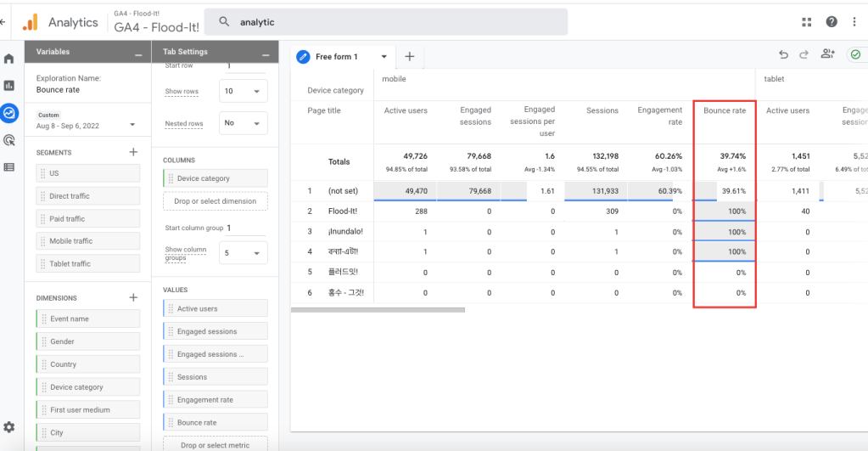This screenshot has height=451, width=868.
Task: Click the Start column group input
Action: tap(246, 228)
